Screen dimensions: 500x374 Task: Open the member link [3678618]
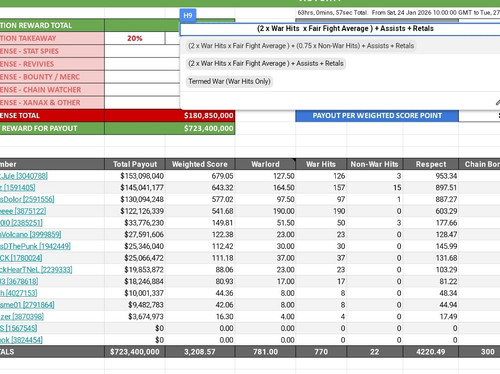click(x=19, y=281)
